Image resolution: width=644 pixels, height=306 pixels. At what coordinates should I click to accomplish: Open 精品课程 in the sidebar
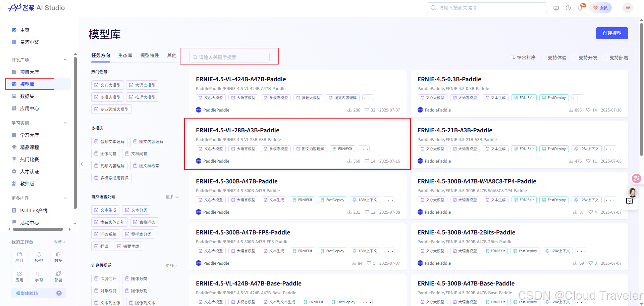(30, 147)
